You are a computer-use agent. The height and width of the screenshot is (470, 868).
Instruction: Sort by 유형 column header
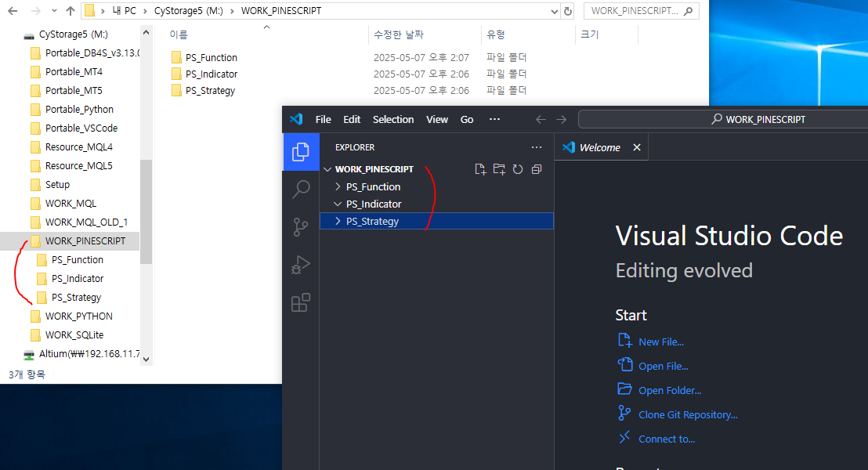click(495, 34)
